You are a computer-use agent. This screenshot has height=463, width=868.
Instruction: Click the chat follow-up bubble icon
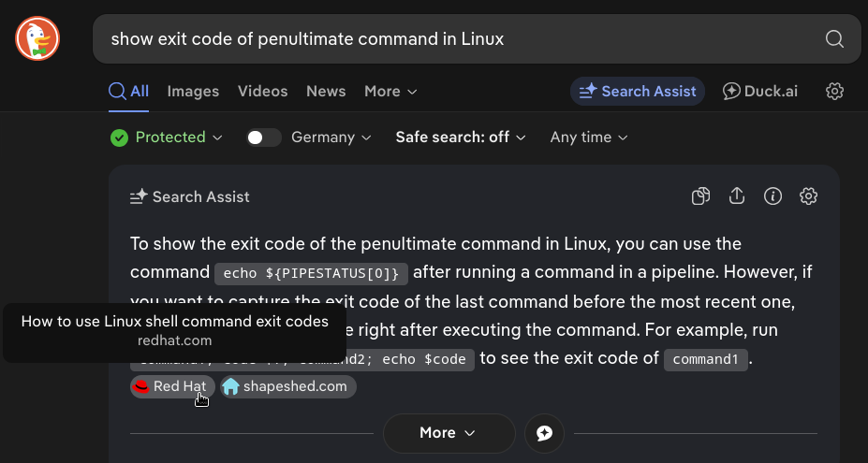pos(544,433)
